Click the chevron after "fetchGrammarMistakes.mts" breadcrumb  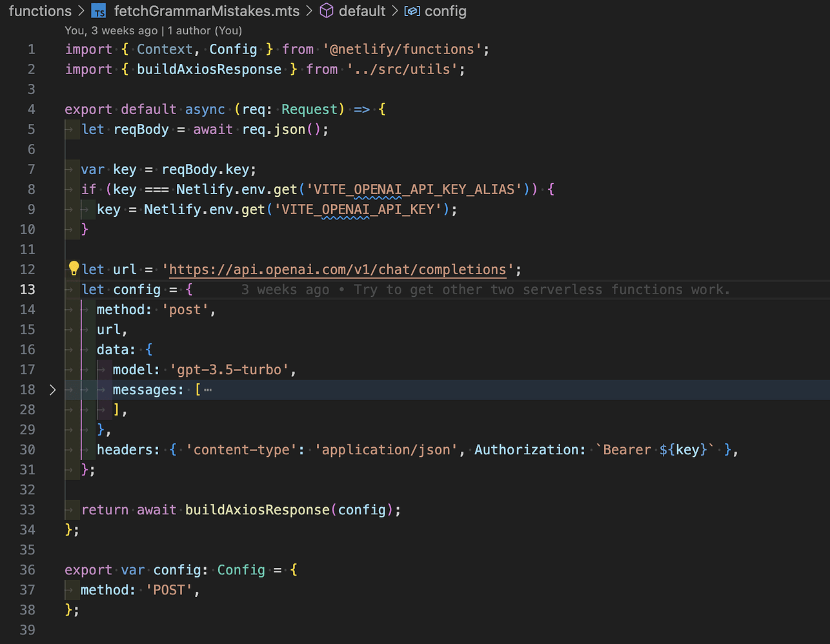point(308,11)
